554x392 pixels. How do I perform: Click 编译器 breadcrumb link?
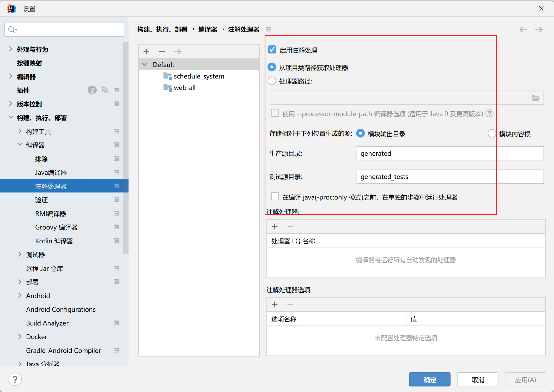(208, 29)
